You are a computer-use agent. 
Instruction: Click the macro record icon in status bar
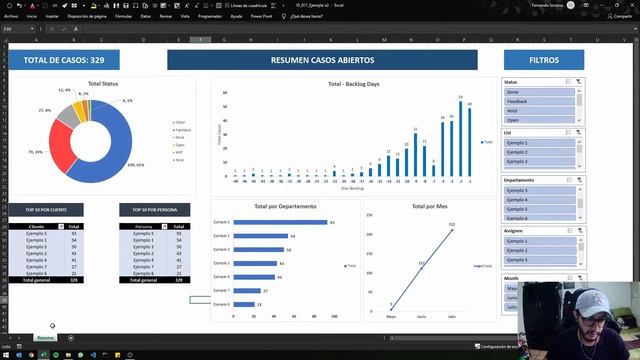[19, 347]
